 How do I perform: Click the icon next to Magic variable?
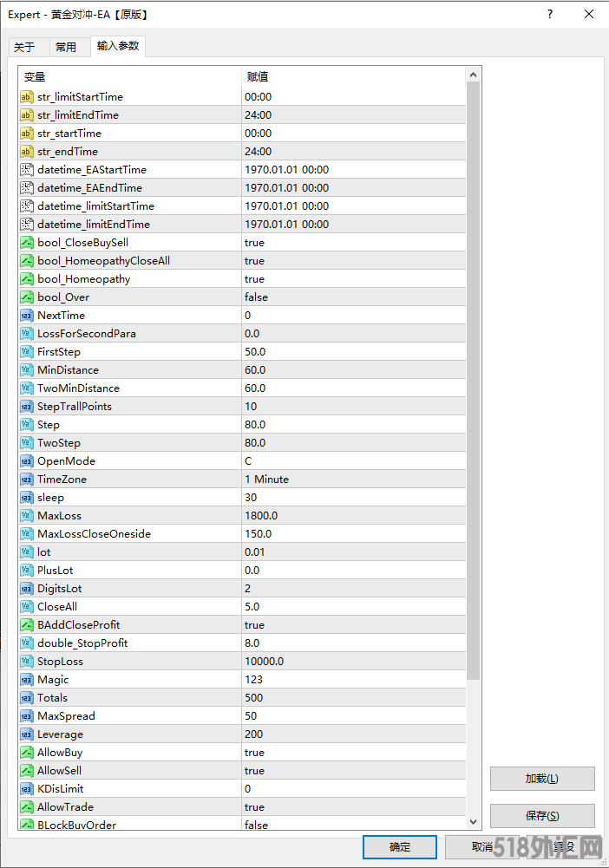26,680
